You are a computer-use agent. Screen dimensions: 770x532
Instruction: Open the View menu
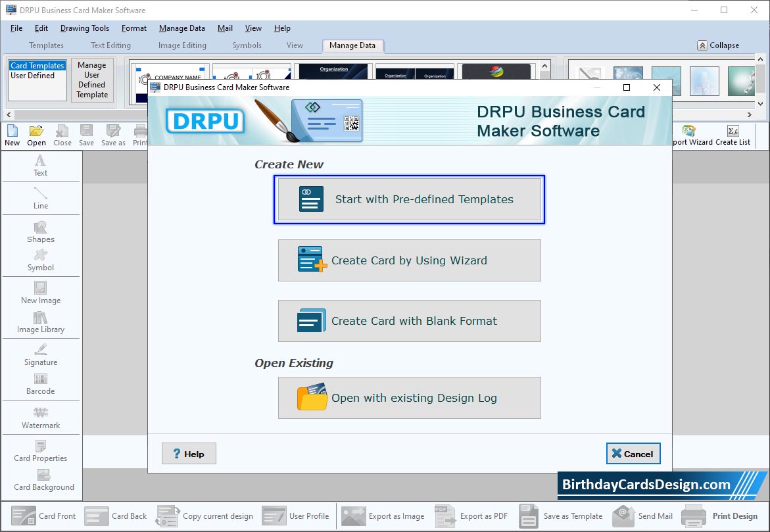coord(253,28)
